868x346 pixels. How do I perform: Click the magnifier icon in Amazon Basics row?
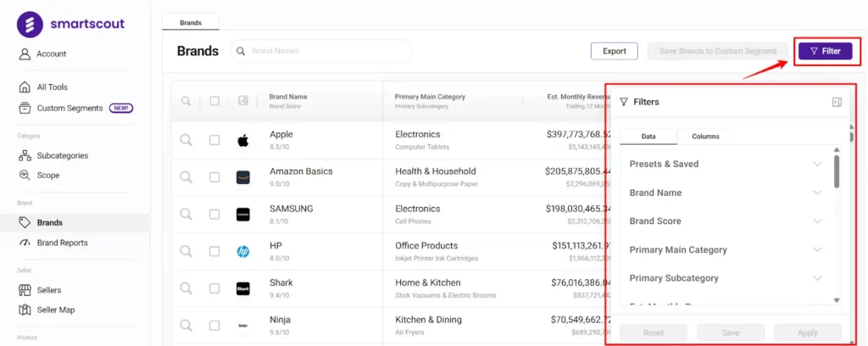click(x=186, y=177)
